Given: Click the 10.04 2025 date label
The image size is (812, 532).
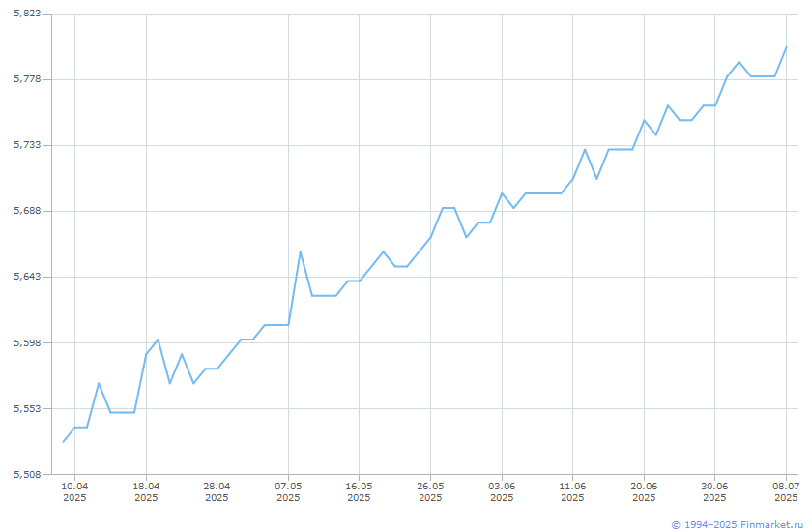Looking at the screenshot, I should pyautogui.click(x=74, y=492).
